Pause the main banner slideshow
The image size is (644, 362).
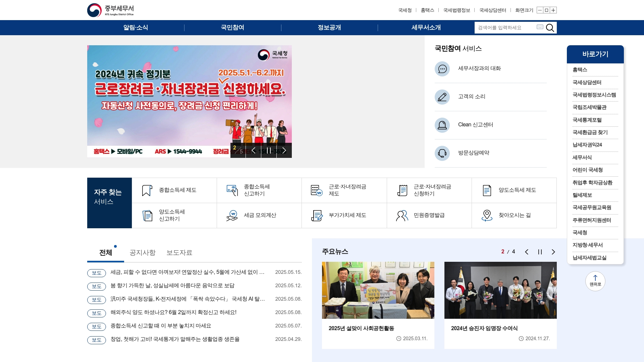pyautogui.click(x=269, y=150)
